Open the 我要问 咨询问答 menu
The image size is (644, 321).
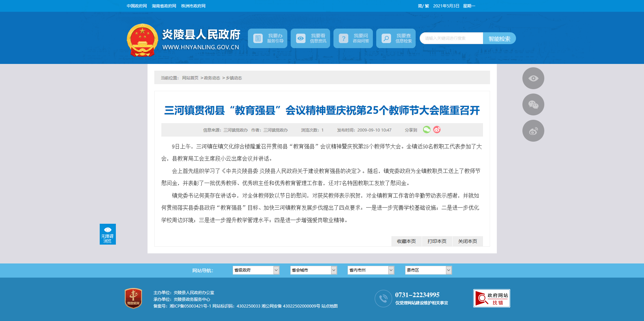(353, 38)
